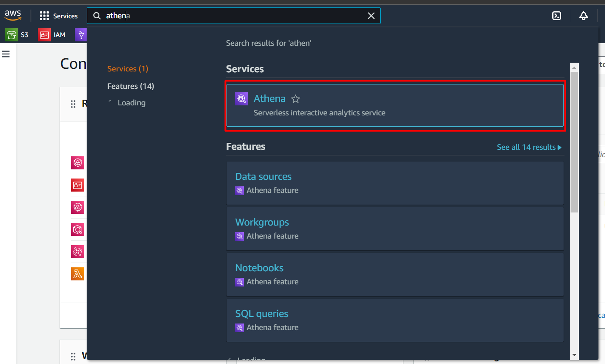
Task: Star Athena to add it to favorites
Action: point(295,99)
